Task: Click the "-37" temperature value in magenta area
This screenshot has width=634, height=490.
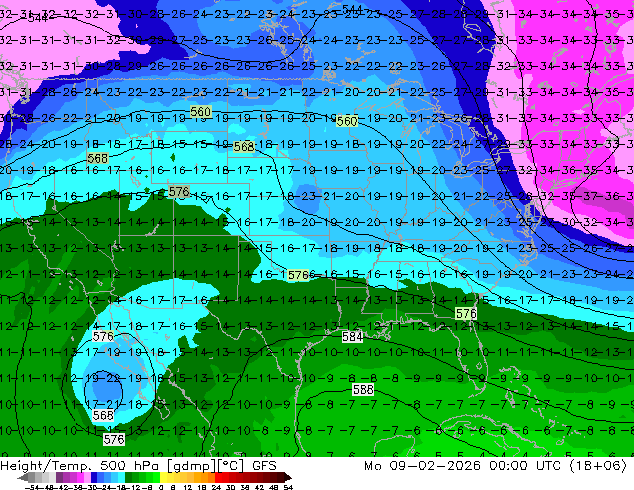Action: click(588, 196)
